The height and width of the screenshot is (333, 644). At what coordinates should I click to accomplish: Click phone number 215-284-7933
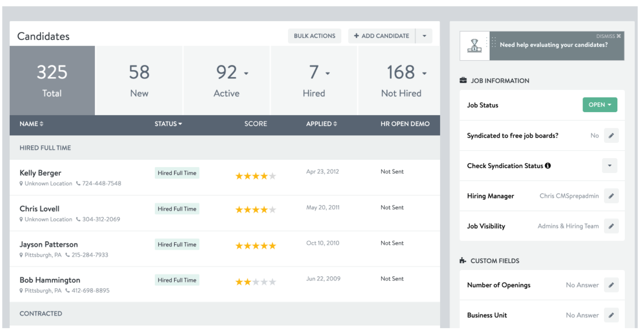pyautogui.click(x=90, y=255)
